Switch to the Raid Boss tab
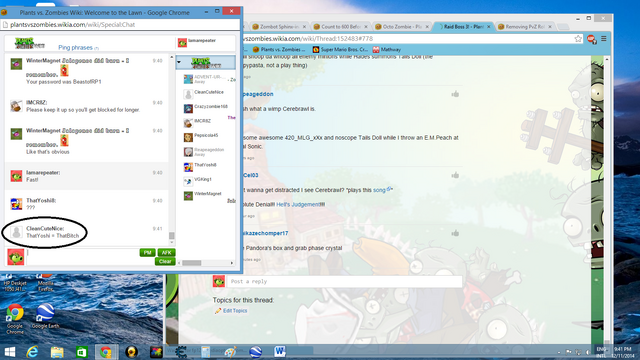 pyautogui.click(x=463, y=27)
